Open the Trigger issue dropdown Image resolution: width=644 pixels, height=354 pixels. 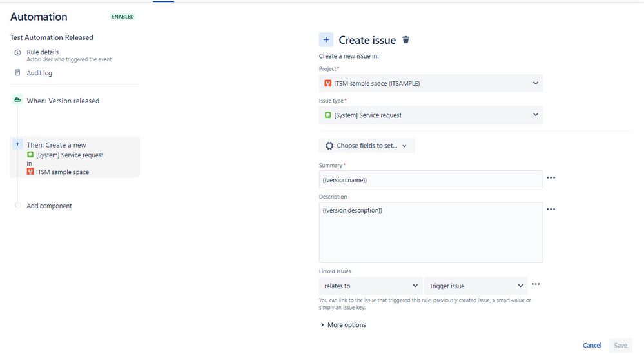pos(476,286)
